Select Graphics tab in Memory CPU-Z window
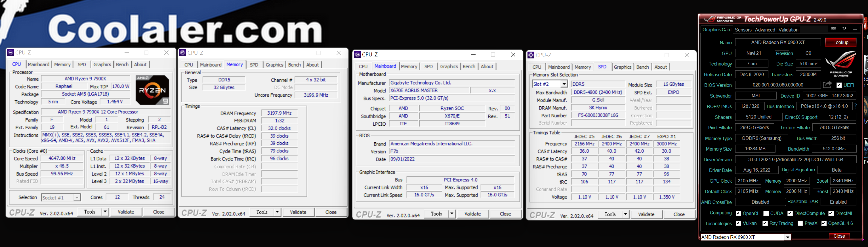Screen dimensions: 868x247 (x=274, y=65)
